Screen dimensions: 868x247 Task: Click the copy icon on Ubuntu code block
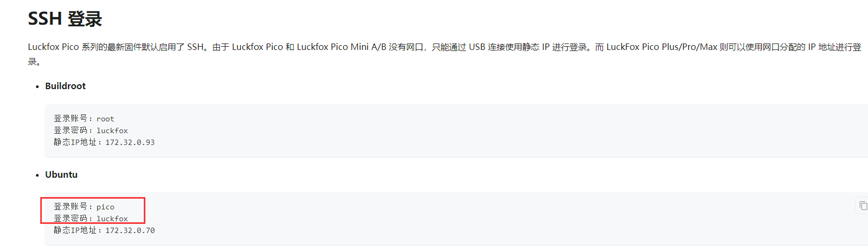863,206
